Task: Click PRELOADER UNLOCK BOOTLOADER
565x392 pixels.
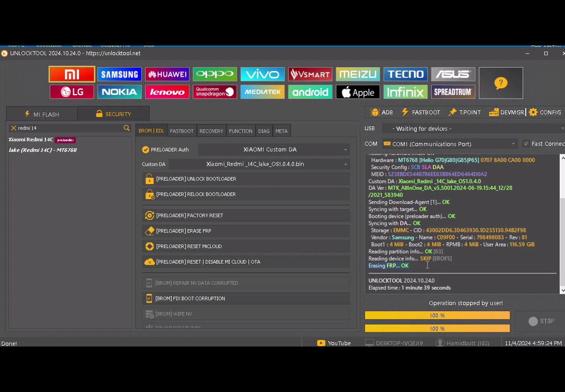Action: [246, 179]
